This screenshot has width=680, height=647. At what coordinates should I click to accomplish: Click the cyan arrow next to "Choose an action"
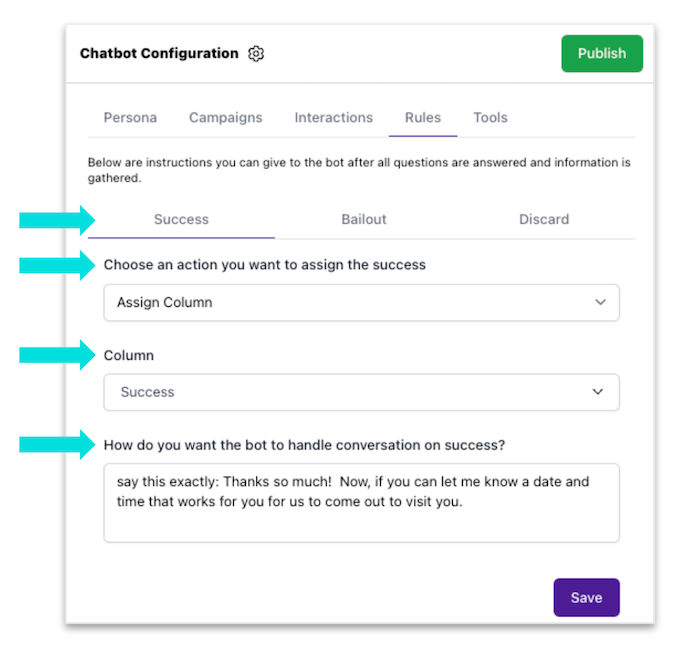coord(57,265)
